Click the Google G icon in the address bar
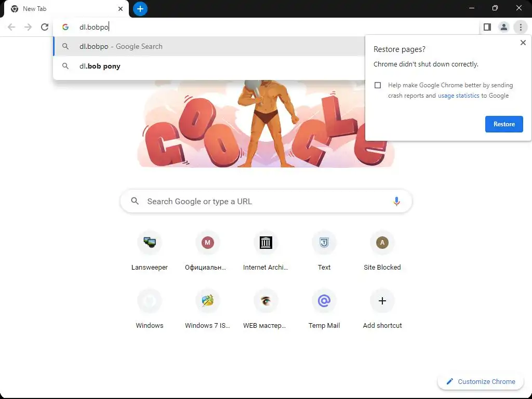Viewport: 532px width, 399px height. click(65, 27)
